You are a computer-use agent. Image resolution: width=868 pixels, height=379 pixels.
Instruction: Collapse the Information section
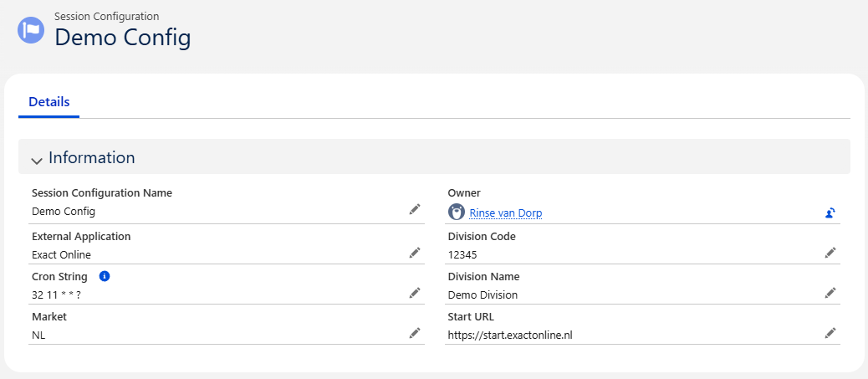click(x=37, y=161)
